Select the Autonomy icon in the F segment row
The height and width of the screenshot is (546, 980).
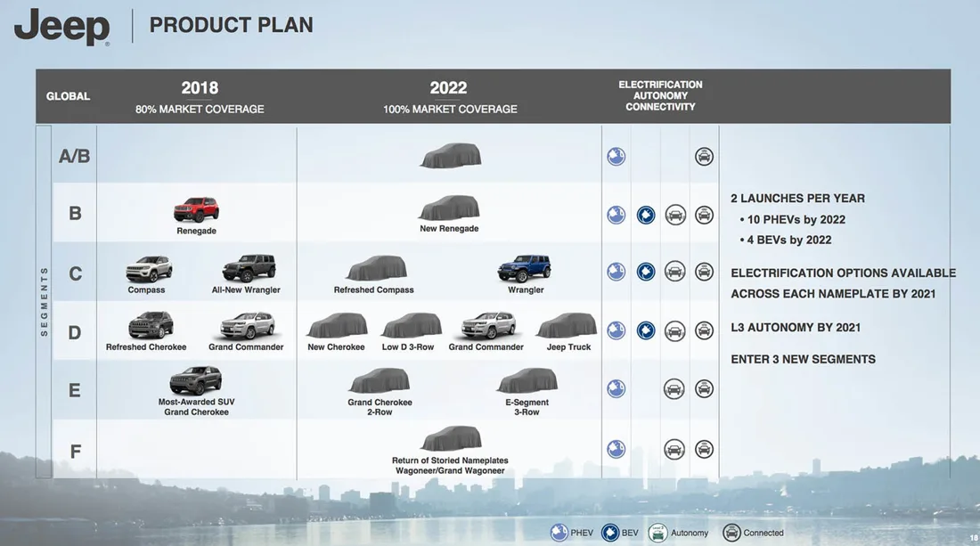[674, 449]
